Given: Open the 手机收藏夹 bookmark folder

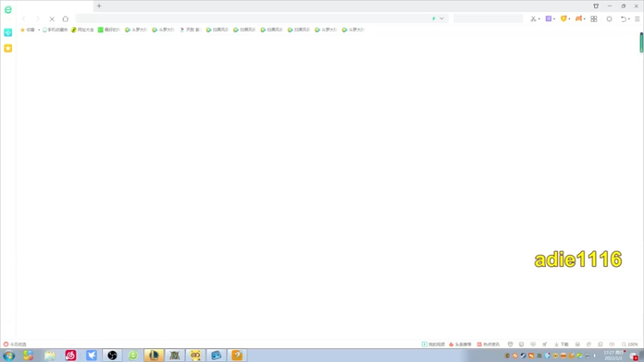Looking at the screenshot, I should (55, 30).
